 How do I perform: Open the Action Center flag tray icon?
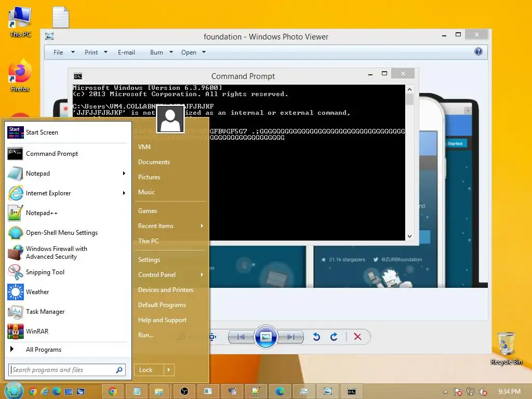tap(458, 392)
